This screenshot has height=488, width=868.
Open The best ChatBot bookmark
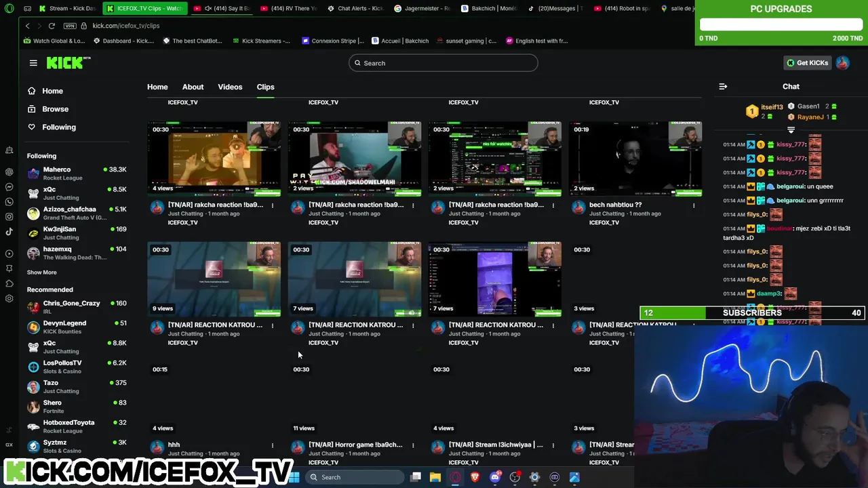pos(193,41)
